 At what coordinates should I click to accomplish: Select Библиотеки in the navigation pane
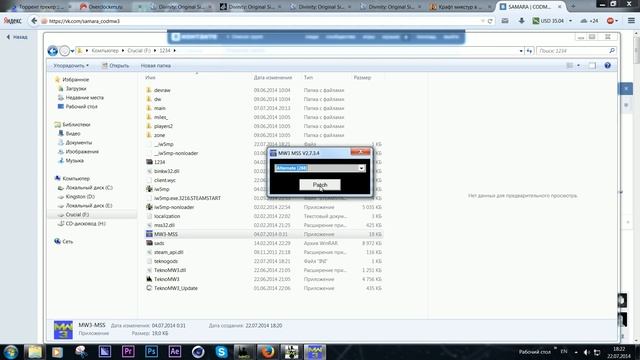(76, 124)
